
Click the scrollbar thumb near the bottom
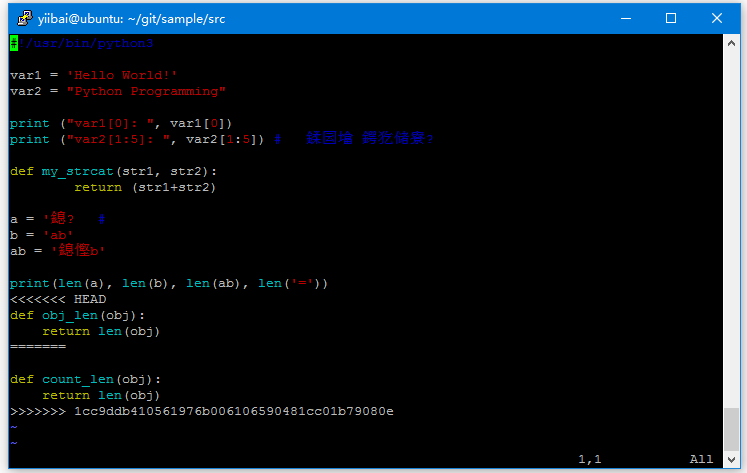tap(732, 428)
